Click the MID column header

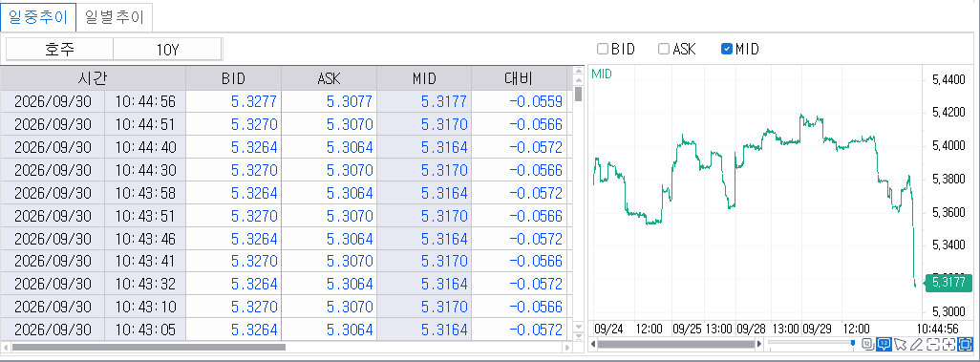pyautogui.click(x=424, y=78)
